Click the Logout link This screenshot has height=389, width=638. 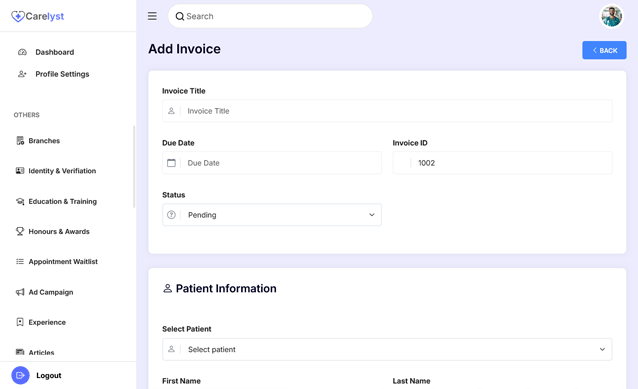point(49,376)
